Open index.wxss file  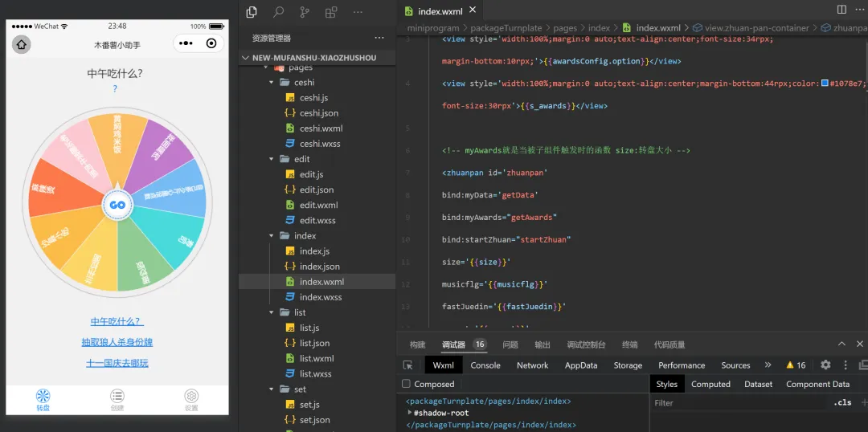[321, 297]
